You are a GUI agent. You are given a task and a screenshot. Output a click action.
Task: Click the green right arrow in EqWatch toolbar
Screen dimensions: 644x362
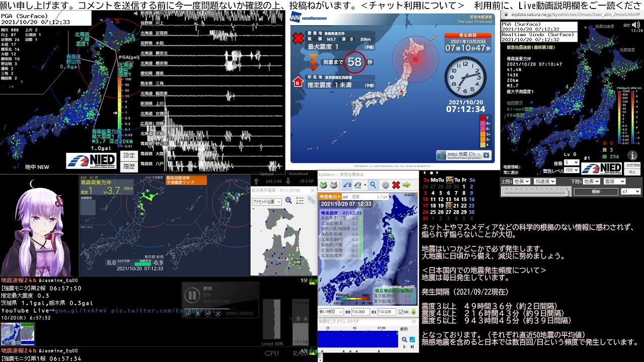pos(407,185)
